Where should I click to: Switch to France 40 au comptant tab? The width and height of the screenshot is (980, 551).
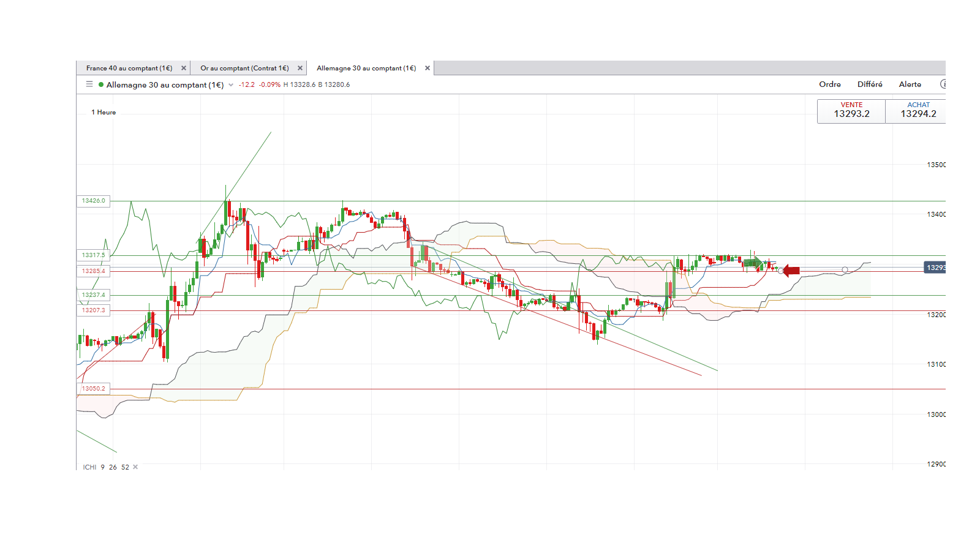point(129,68)
